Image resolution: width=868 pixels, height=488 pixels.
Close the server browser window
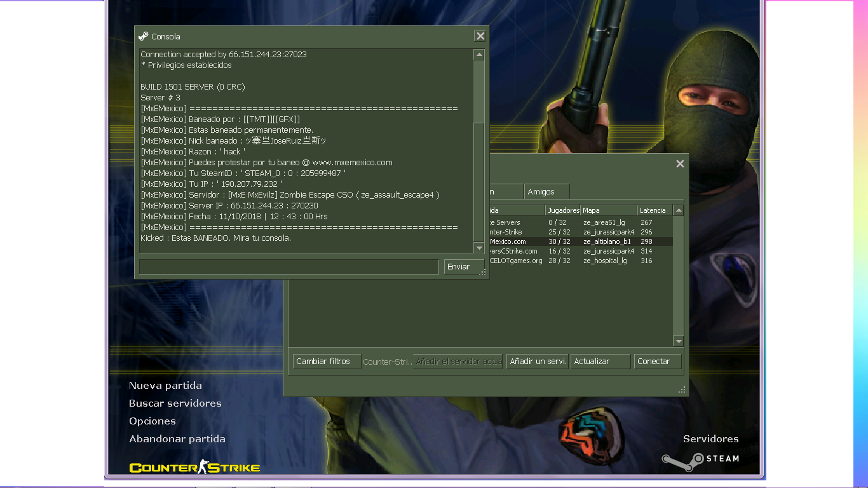pos(680,164)
